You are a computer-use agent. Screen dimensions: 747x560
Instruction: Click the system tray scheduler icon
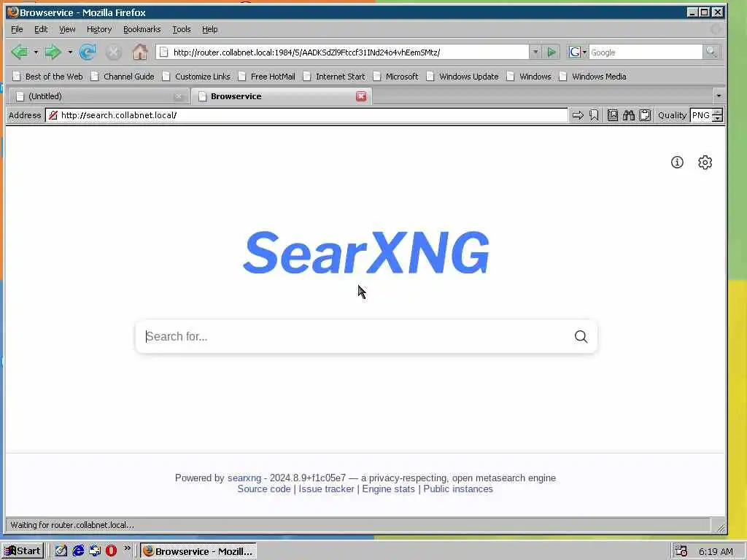pos(681,551)
